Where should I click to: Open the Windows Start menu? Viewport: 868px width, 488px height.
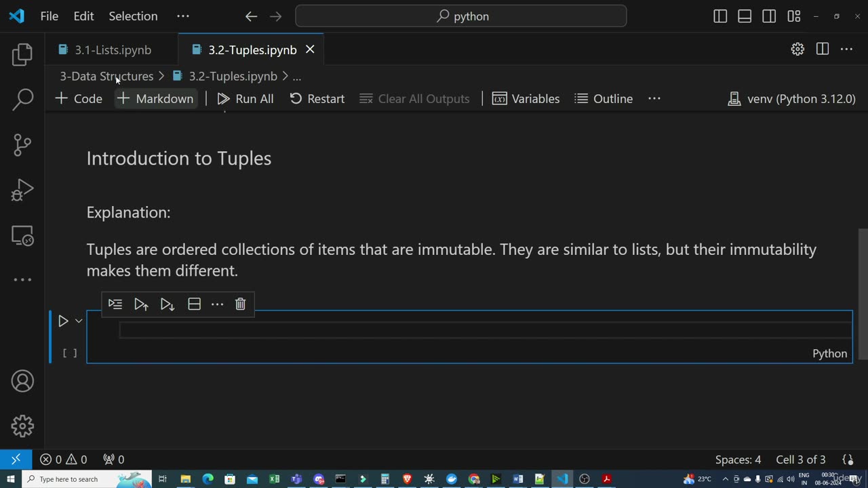tap(10, 479)
